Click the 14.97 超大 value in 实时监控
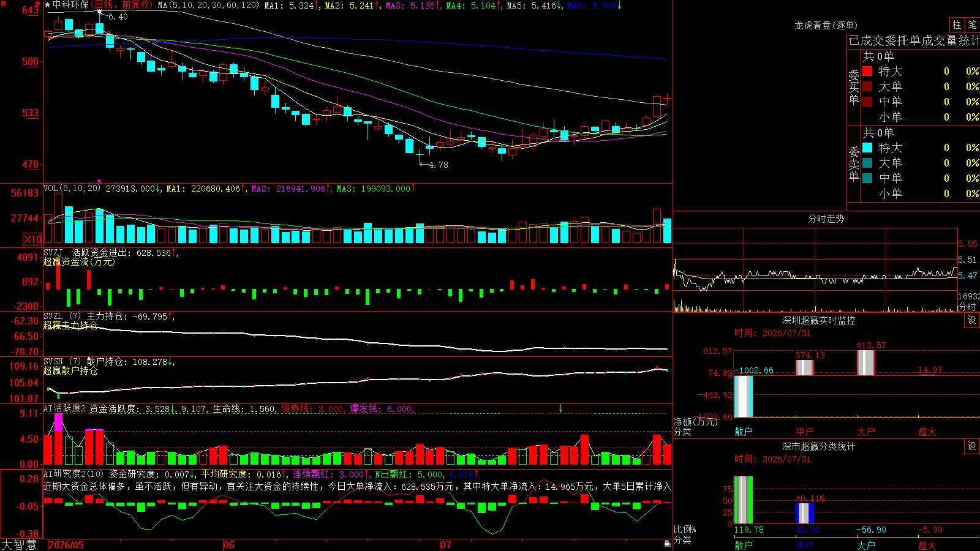Screen dimensions: 980x551 coord(930,370)
